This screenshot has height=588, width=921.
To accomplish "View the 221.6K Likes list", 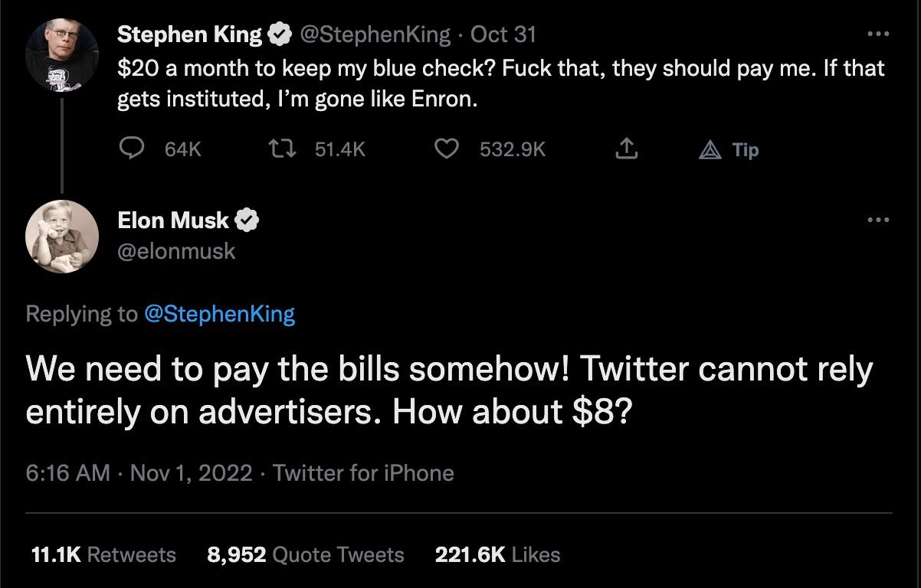I will 497,554.
